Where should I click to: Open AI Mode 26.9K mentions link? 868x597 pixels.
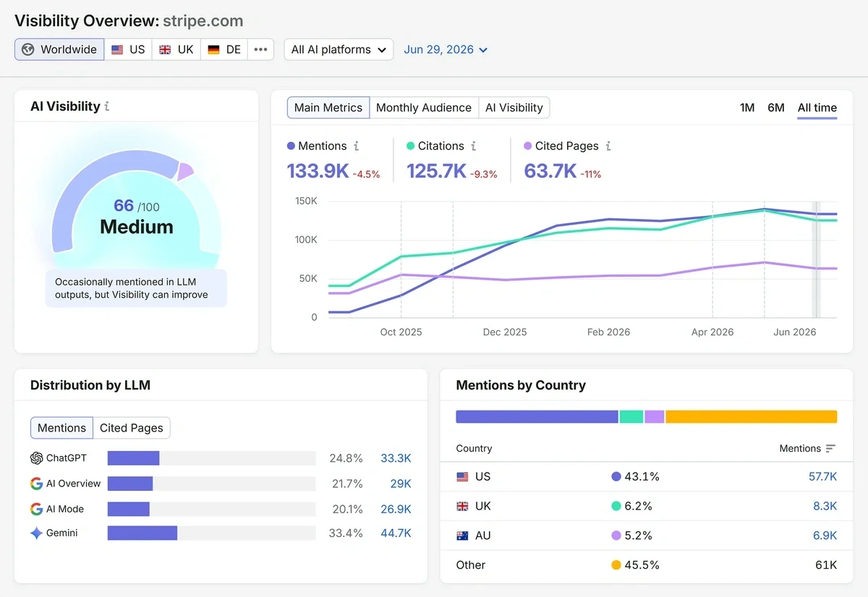tap(396, 509)
